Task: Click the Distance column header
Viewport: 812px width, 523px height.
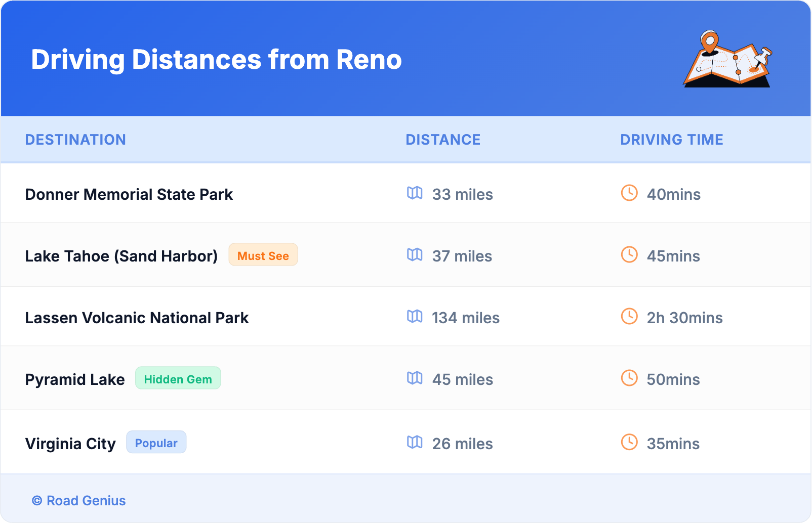Action: [x=443, y=140]
